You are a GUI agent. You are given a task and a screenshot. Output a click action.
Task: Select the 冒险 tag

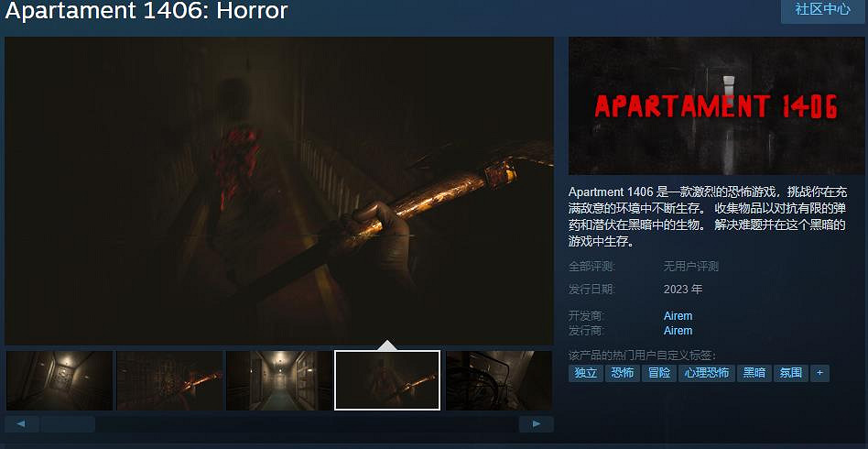(659, 373)
